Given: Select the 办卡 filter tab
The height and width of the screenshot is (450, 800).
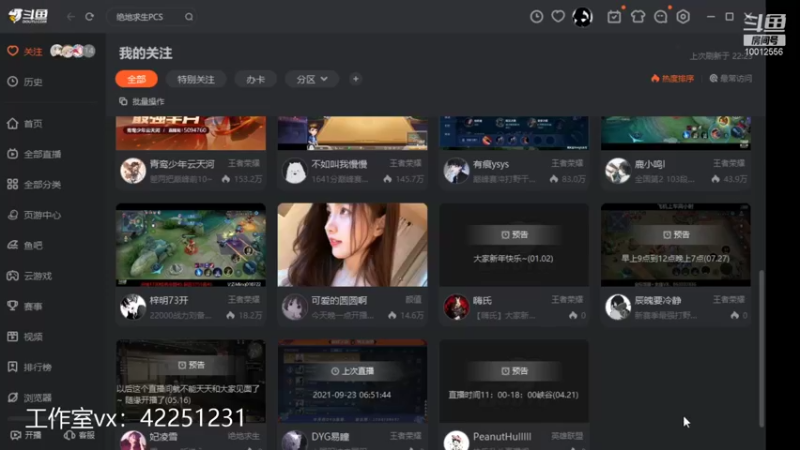Looking at the screenshot, I should click(x=256, y=79).
